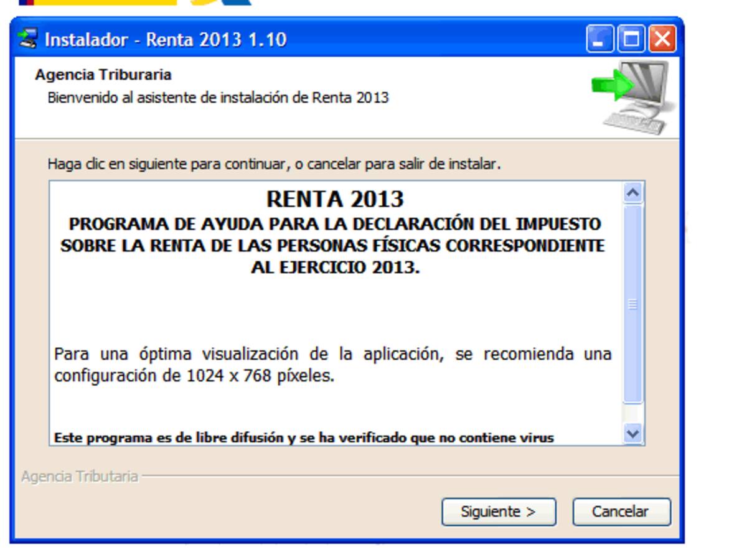This screenshot has width=747, height=560.
Task: Maximize the installer window
Action: pyautogui.click(x=631, y=38)
